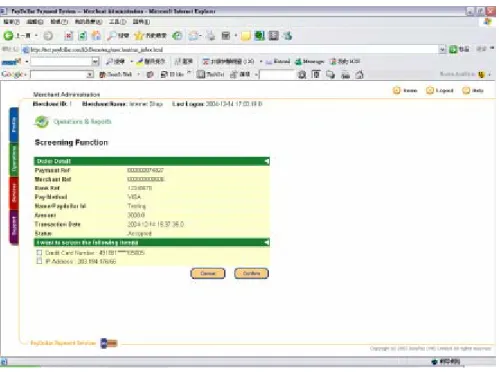Click the yellow folder toolbar icon
Viewport: 499px width, 372px height.
click(246, 36)
